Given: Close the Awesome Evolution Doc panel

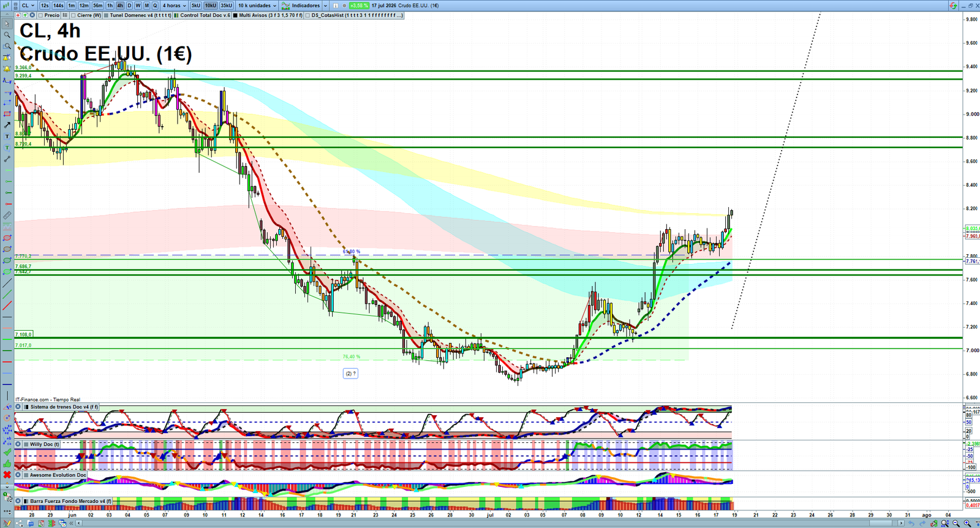Looking at the screenshot, I should pos(18,475).
